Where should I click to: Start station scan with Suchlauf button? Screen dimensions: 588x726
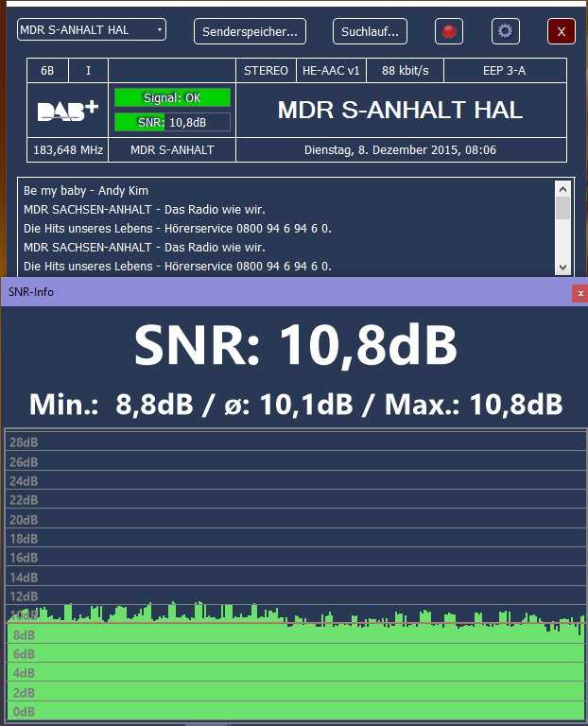coord(370,31)
